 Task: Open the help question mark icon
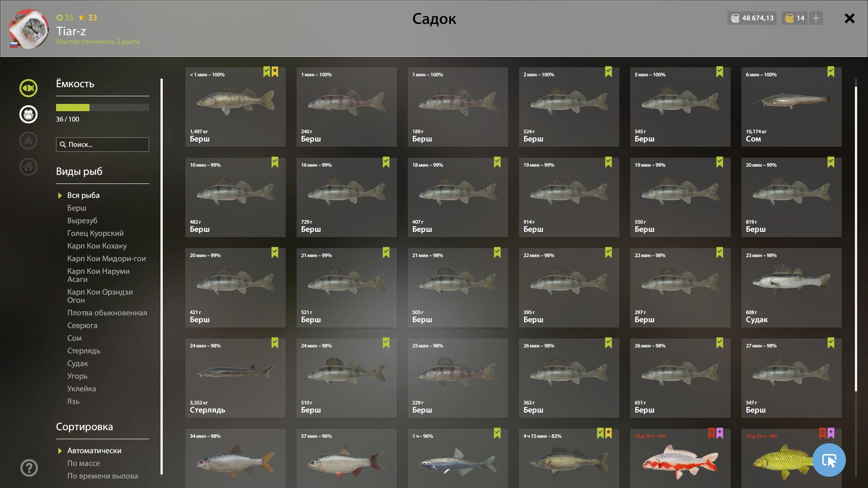coord(29,468)
